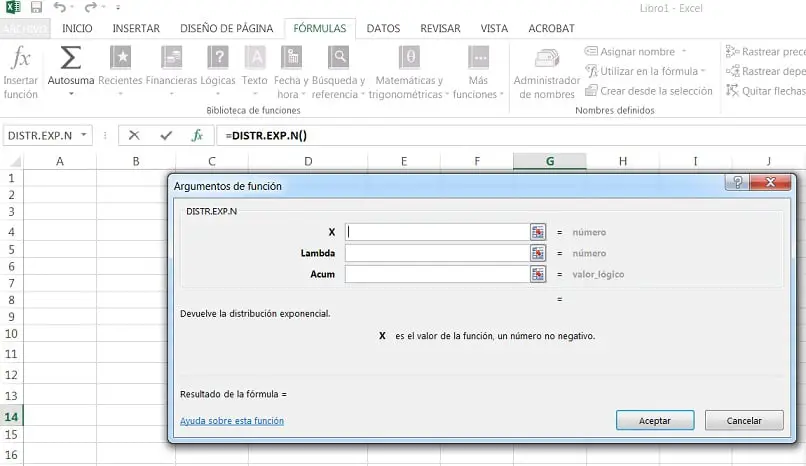This screenshot has width=806, height=466.
Task: Select column A header
Action: pyautogui.click(x=60, y=161)
